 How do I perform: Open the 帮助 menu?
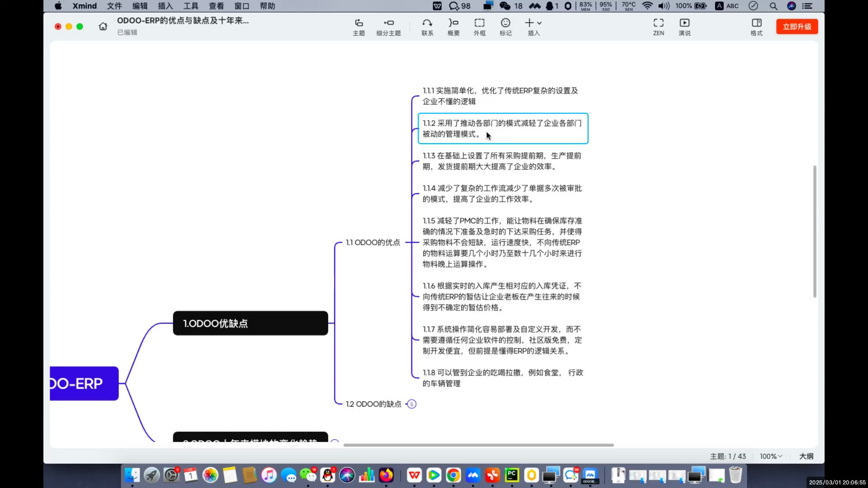[x=268, y=6]
